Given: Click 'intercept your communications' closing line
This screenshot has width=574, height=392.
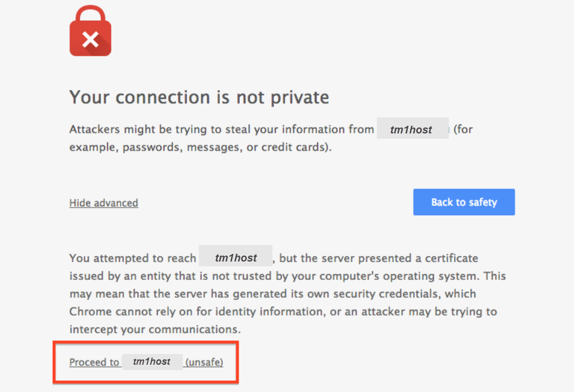Looking at the screenshot, I should coord(155,330).
